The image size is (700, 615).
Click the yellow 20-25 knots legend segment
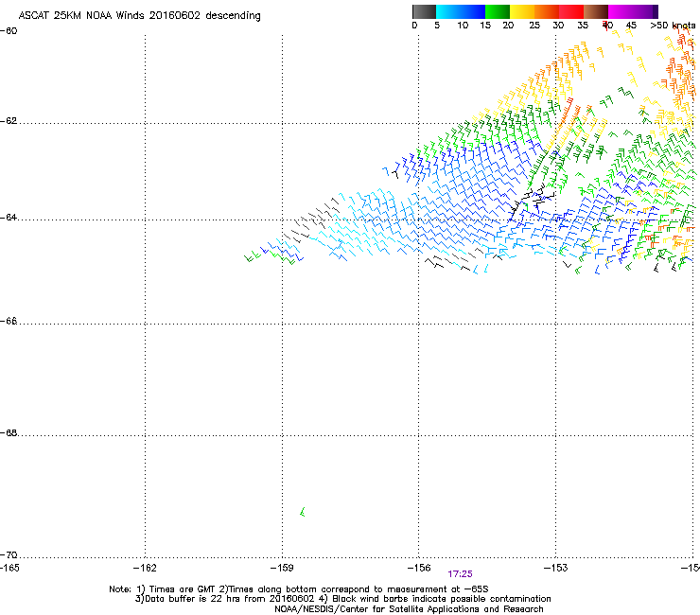coord(522,11)
